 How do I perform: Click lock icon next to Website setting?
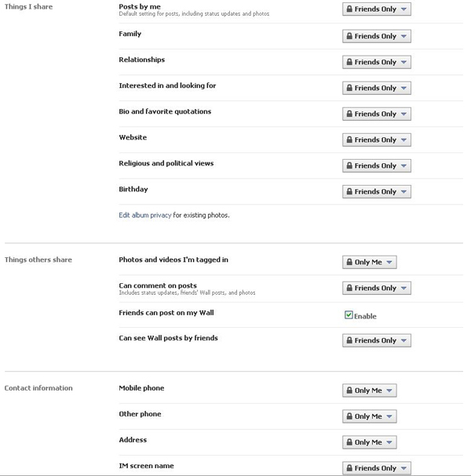(349, 140)
